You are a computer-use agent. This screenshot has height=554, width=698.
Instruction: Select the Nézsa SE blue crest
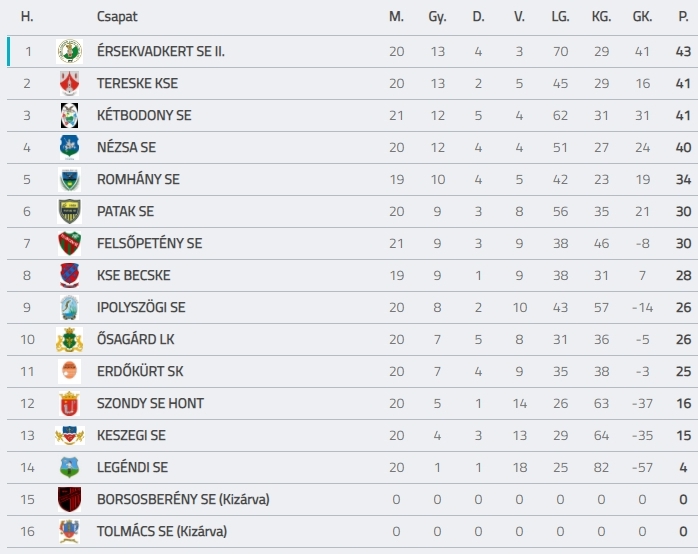(69, 147)
